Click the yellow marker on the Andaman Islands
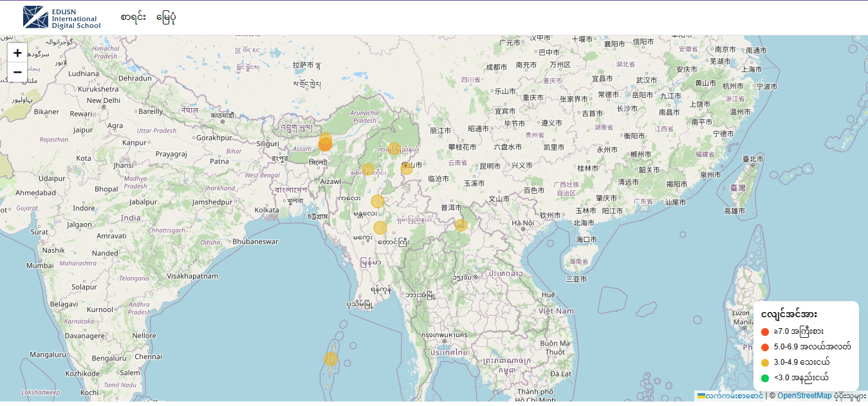This screenshot has width=868, height=406. click(x=331, y=358)
